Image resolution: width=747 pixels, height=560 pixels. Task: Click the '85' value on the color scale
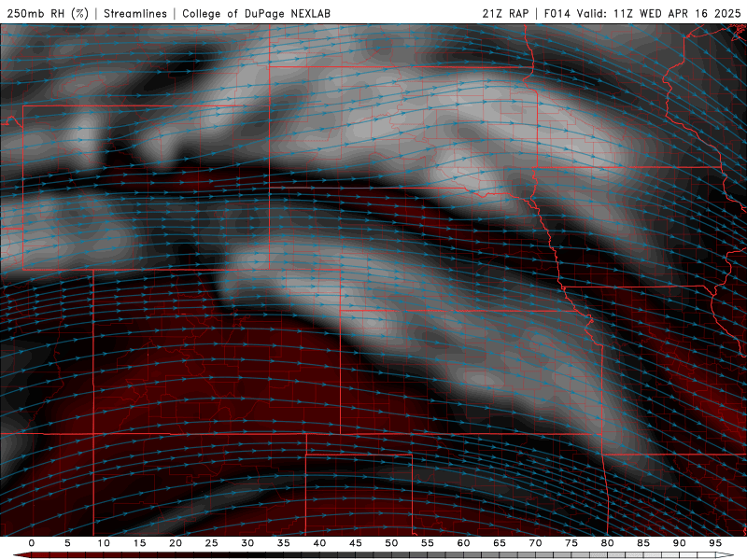643,543
